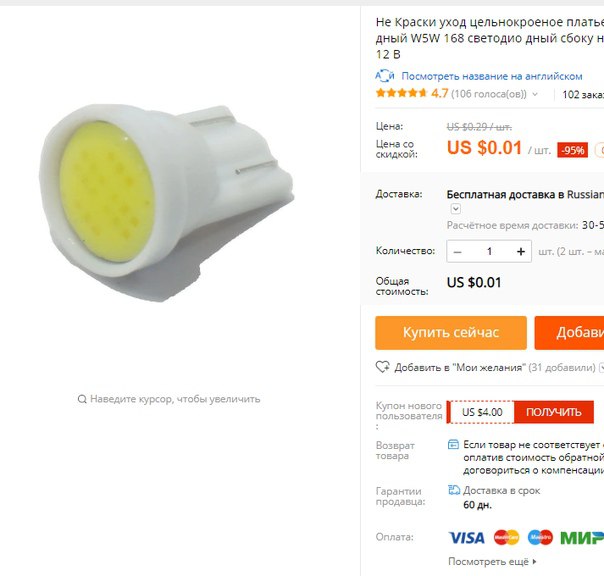Viewport: 604px width, 576px height.
Task: Click the magnifier icon under the product image
Action: click(82, 399)
